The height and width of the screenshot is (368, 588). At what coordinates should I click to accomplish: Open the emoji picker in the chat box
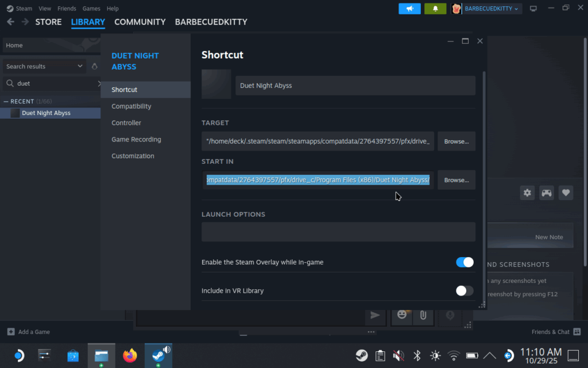click(401, 316)
